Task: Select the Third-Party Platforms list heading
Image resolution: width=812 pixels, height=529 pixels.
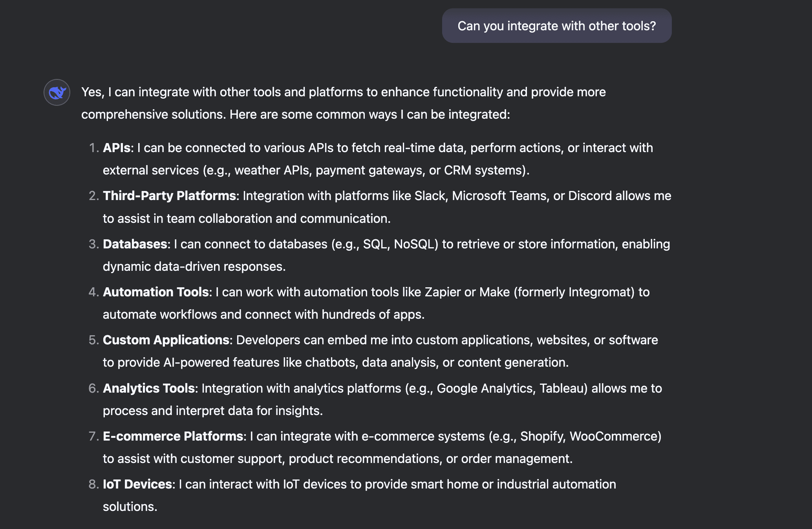Action: pyautogui.click(x=169, y=196)
